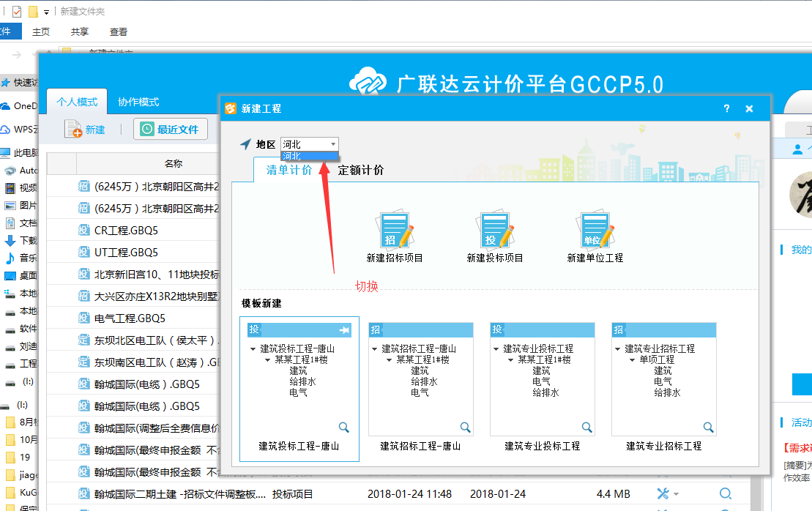812x511 pixels.
Task: Click search magnifier icon on 翰城国际二期土建 row
Action: point(726,493)
